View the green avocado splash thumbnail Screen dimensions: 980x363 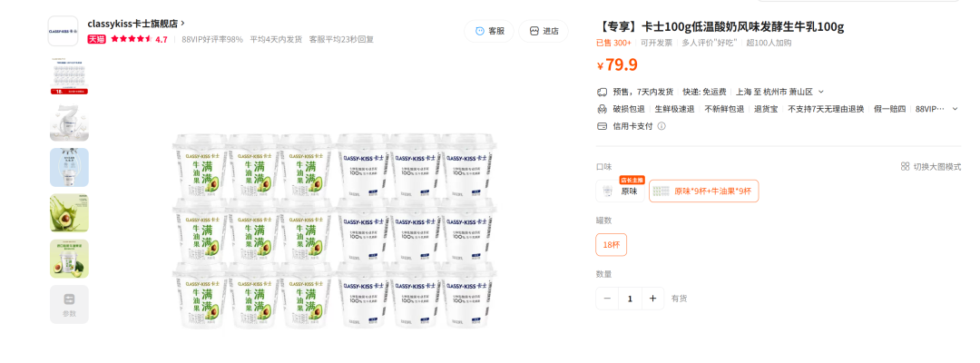coord(69,213)
